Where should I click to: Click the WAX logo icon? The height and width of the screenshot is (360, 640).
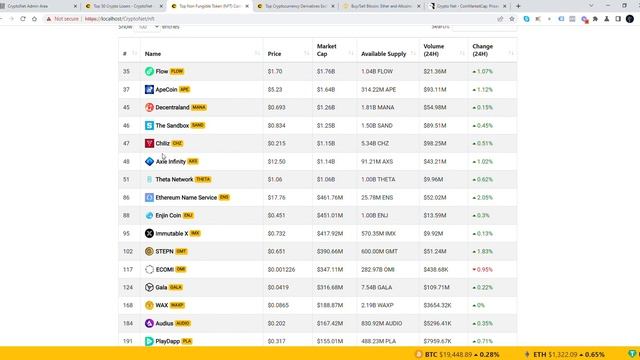coord(149,305)
